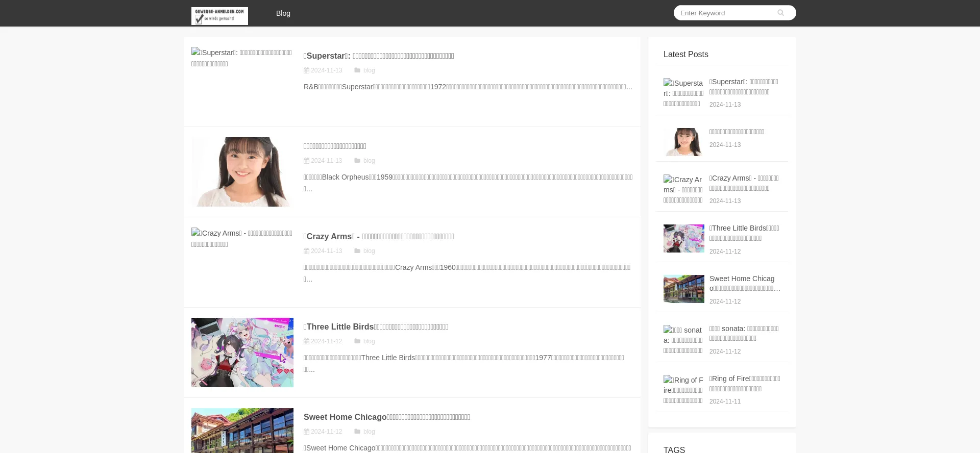Open blog category under Crazy Arms post
980x453 pixels.
point(369,251)
